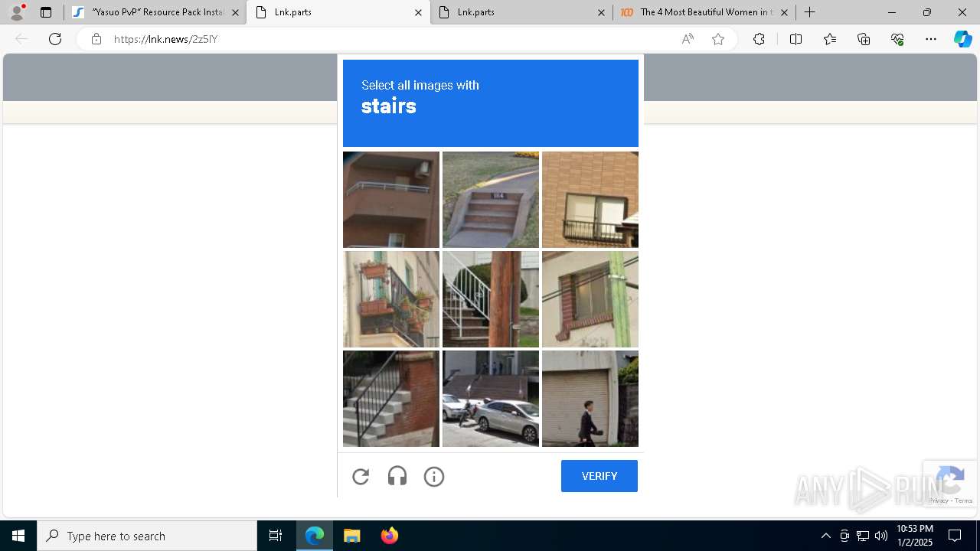Viewport: 980px width, 551px height.
Task: Open the reCAPTCHA Terms link
Action: coord(964,500)
